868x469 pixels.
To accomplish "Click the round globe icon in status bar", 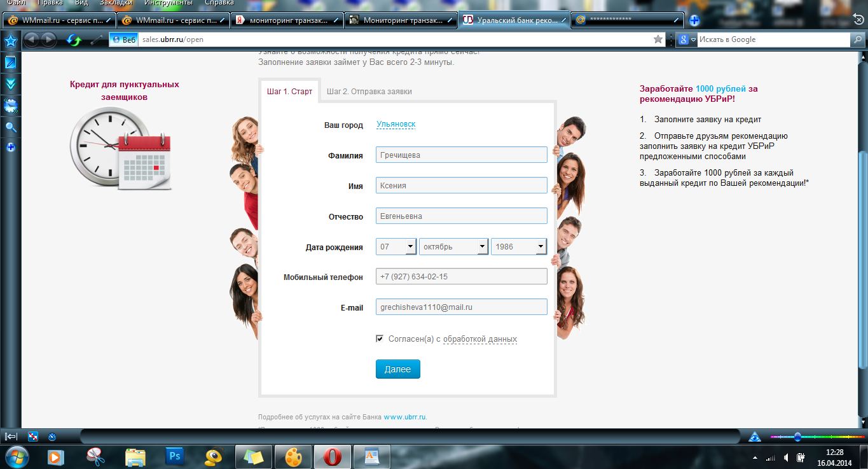I will pyautogui.click(x=52, y=437).
